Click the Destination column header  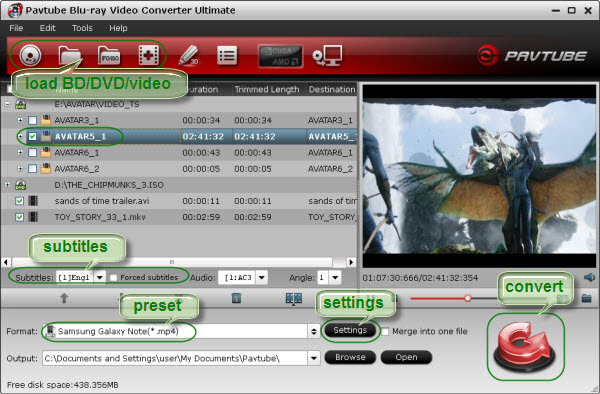(332, 90)
